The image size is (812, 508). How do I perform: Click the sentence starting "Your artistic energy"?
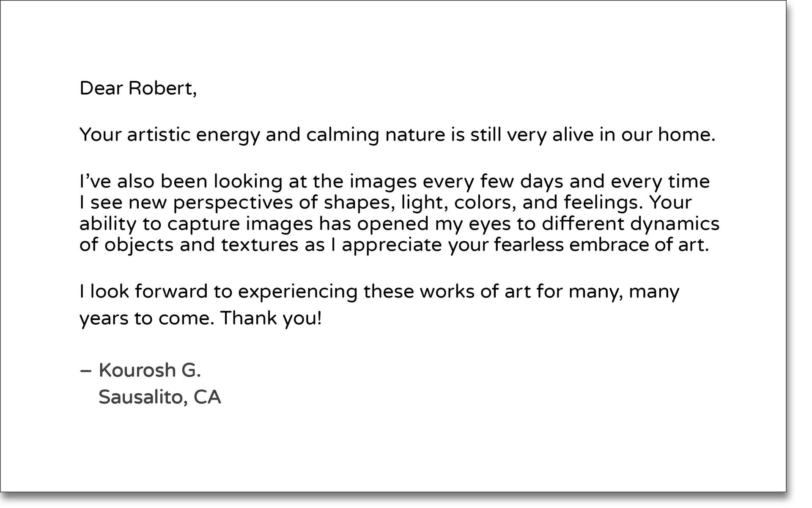click(397, 135)
